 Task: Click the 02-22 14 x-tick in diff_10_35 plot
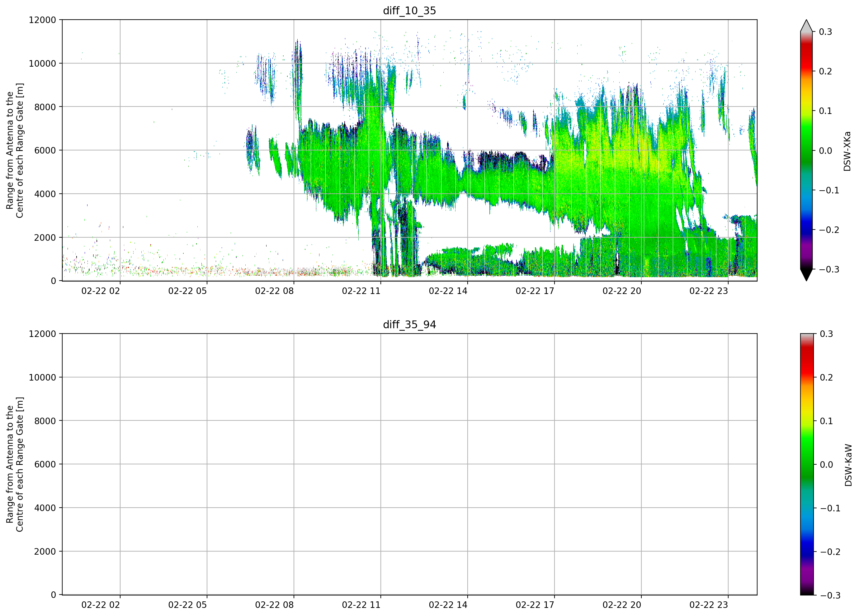[x=448, y=291]
